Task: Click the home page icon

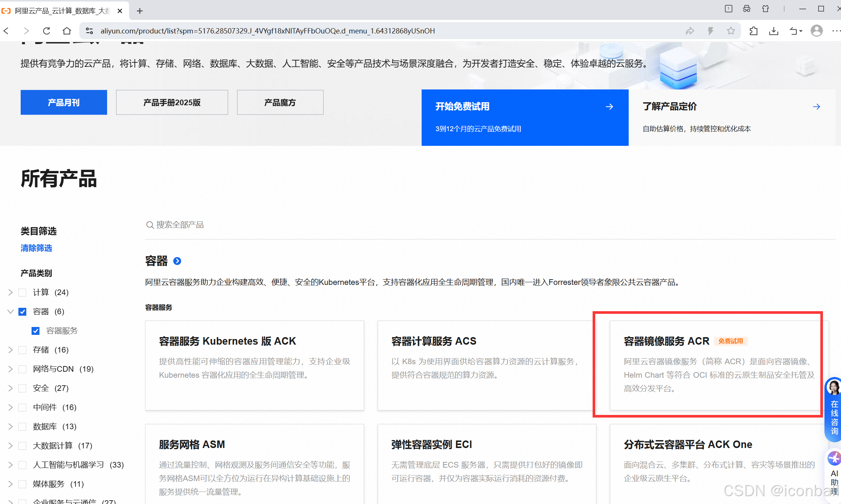Action: tap(67, 31)
